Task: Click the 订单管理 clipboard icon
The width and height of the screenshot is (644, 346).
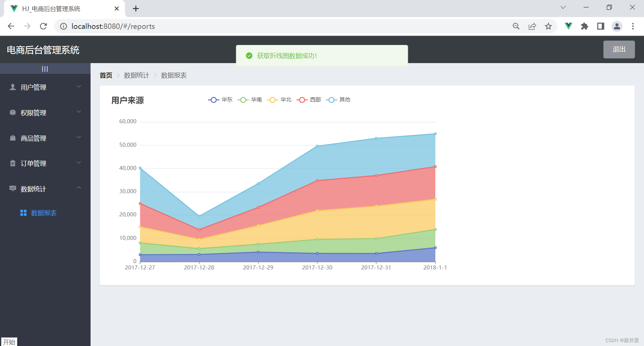Action: (x=13, y=163)
